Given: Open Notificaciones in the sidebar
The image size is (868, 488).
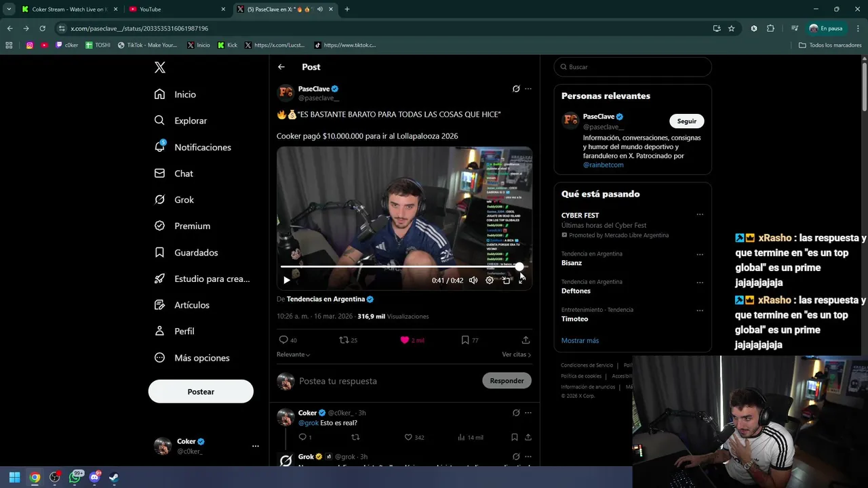Looking at the screenshot, I should [193, 147].
